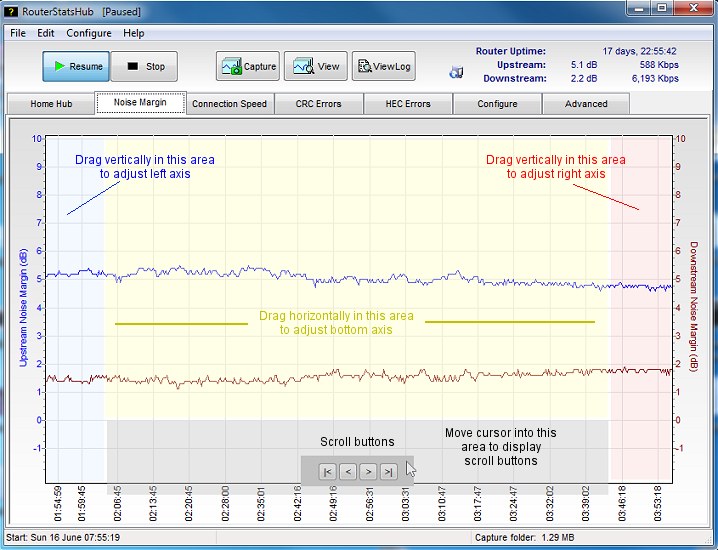
Task: Click the Capture screenshot button
Action: coord(248,67)
